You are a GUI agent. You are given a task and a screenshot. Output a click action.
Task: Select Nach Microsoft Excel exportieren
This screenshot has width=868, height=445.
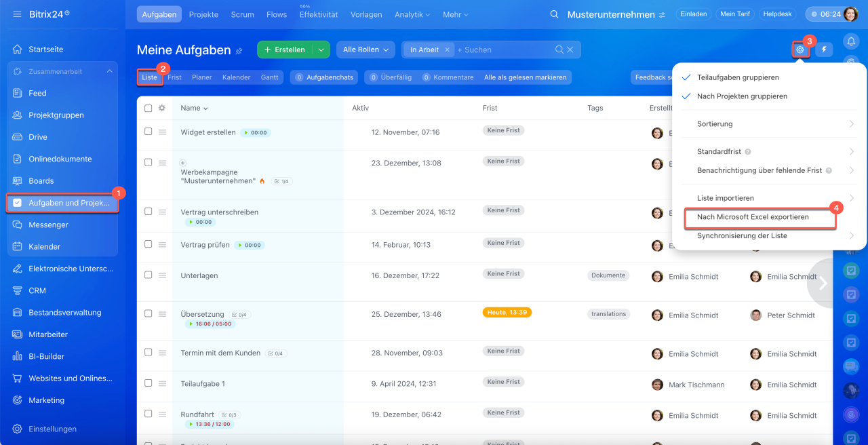(x=753, y=217)
